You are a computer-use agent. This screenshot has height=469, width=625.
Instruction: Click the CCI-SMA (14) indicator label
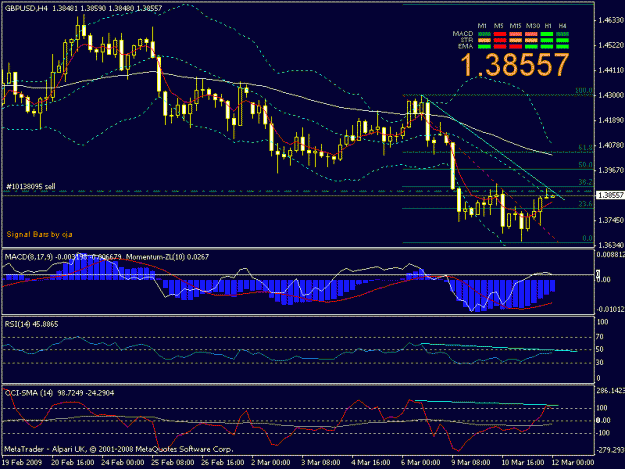29,393
